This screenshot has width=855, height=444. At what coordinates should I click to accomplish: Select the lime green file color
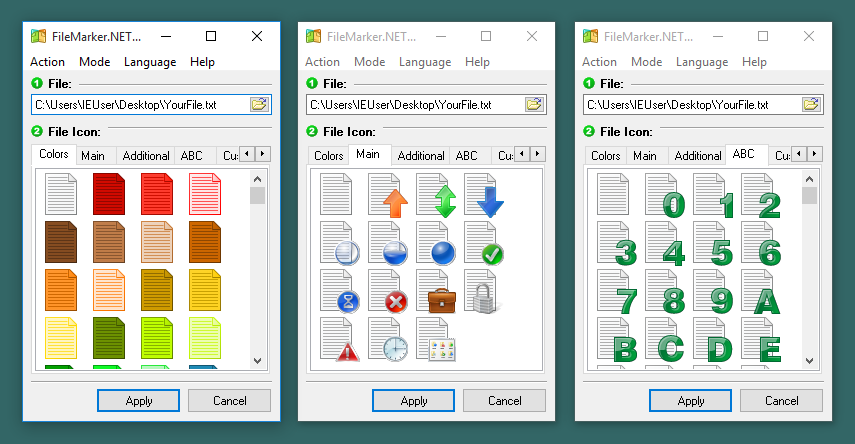[156, 338]
